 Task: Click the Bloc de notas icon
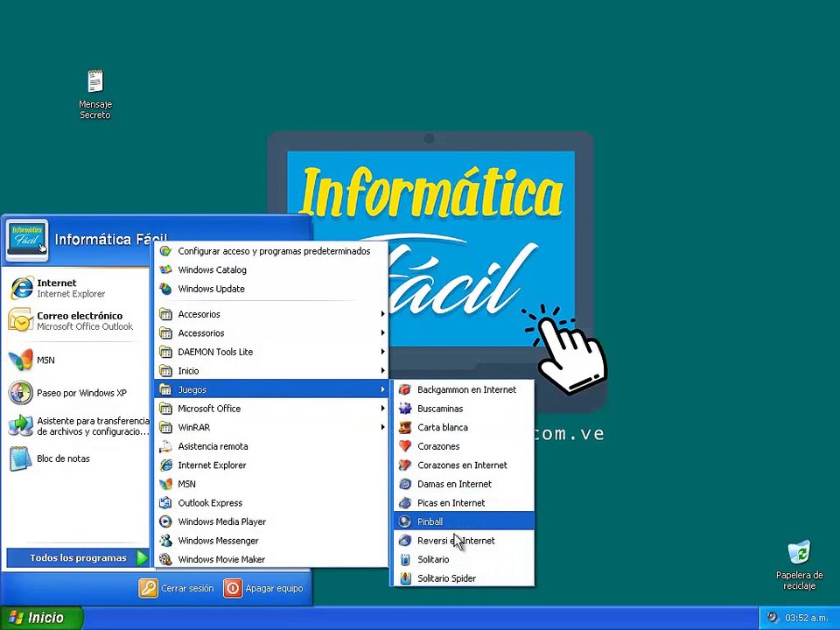[x=21, y=458]
